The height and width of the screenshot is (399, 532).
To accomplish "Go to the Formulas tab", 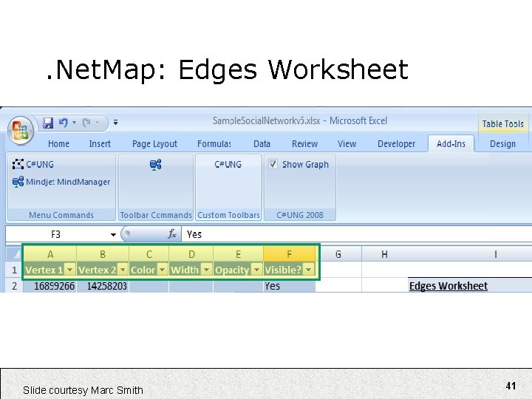I will pyautogui.click(x=214, y=144).
